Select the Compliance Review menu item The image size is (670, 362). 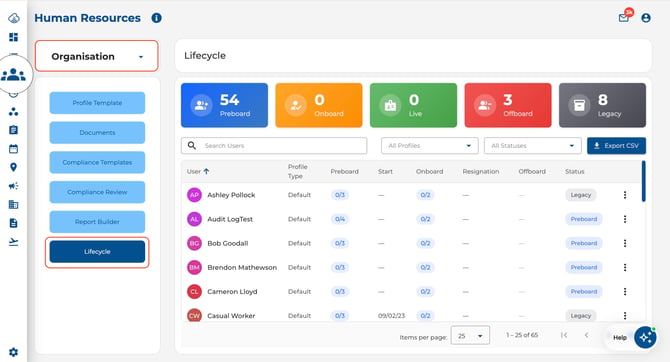[97, 192]
